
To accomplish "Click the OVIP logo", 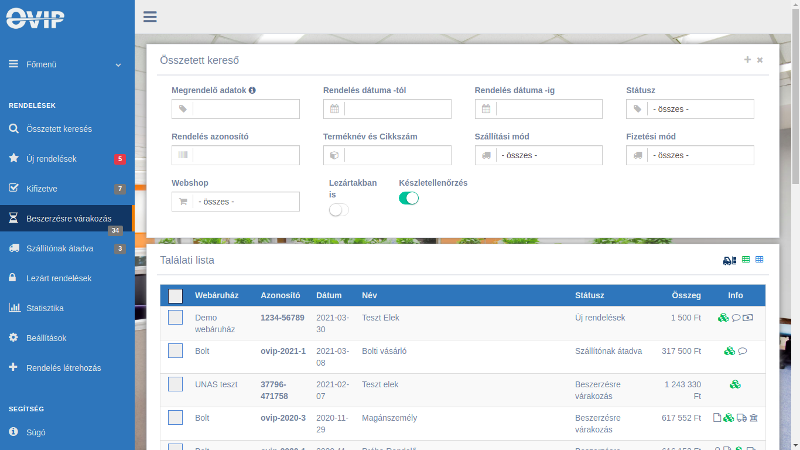I will [35, 18].
